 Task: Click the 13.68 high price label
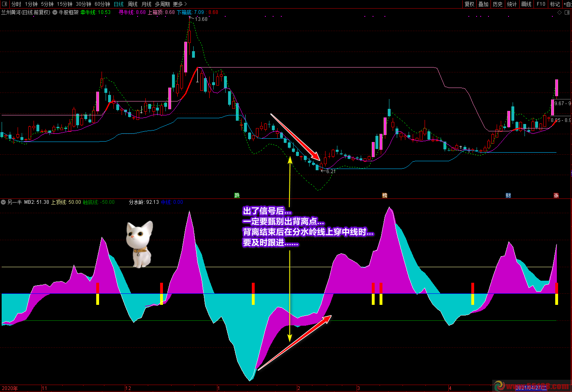(201, 19)
